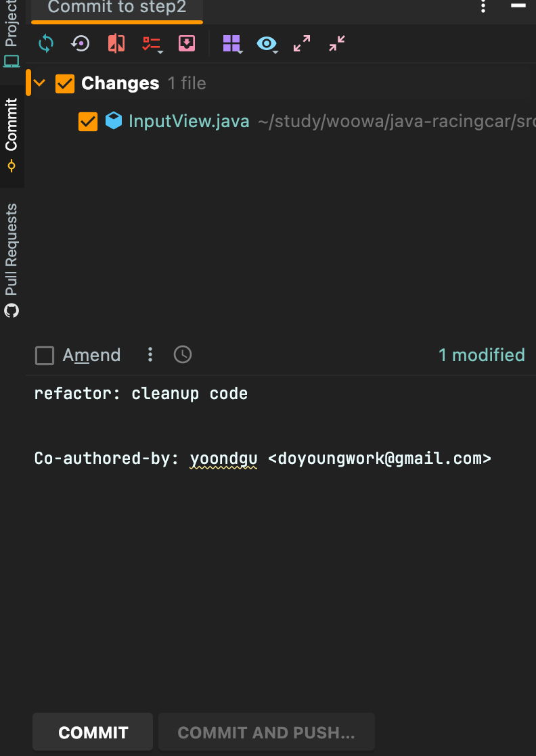
Task: Click into the commit message text field
Action: (271, 541)
